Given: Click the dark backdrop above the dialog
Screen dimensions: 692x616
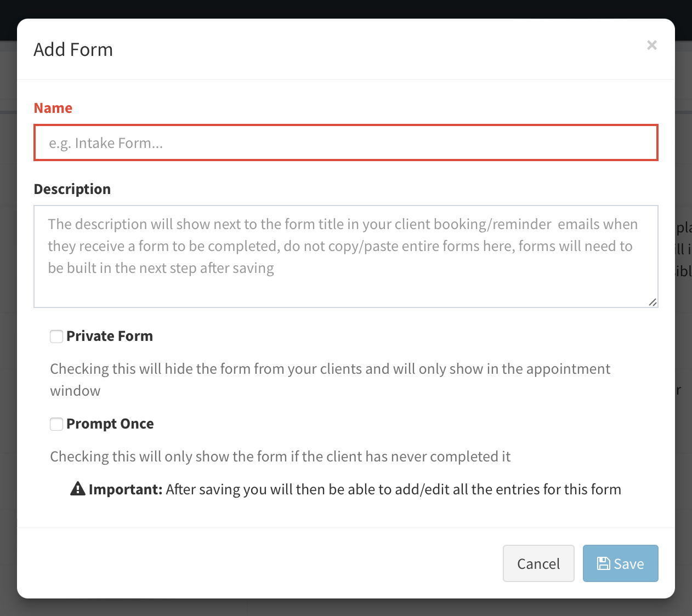Looking at the screenshot, I should click(345, 9).
